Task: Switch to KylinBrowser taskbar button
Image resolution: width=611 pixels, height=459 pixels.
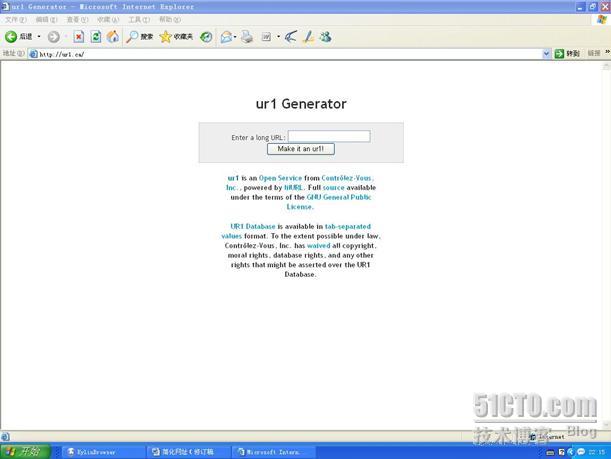Action: click(102, 452)
